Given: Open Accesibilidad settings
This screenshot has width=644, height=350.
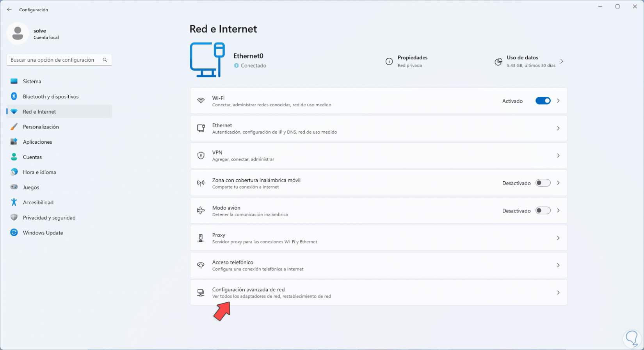Looking at the screenshot, I should (x=59, y=202).
